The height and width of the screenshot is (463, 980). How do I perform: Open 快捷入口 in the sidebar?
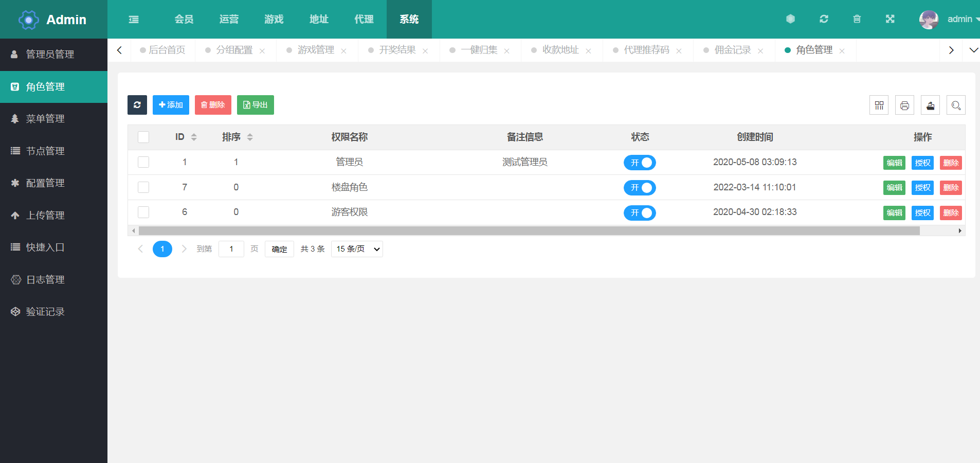53,247
